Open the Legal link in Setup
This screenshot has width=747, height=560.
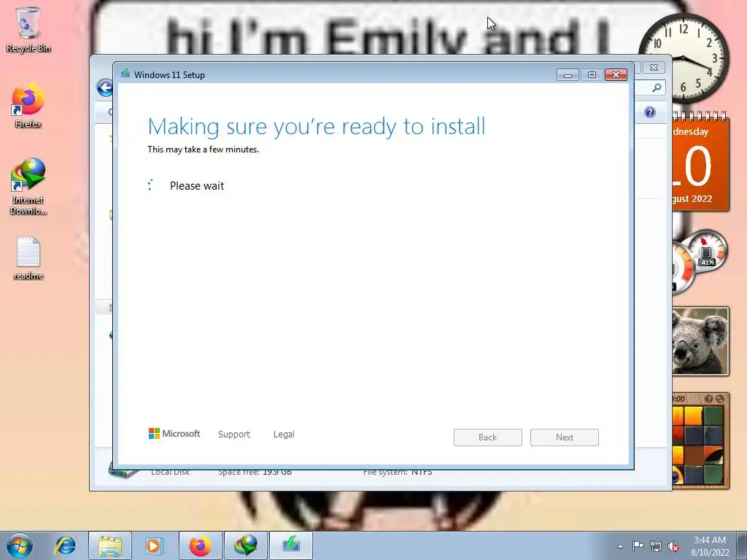(284, 435)
